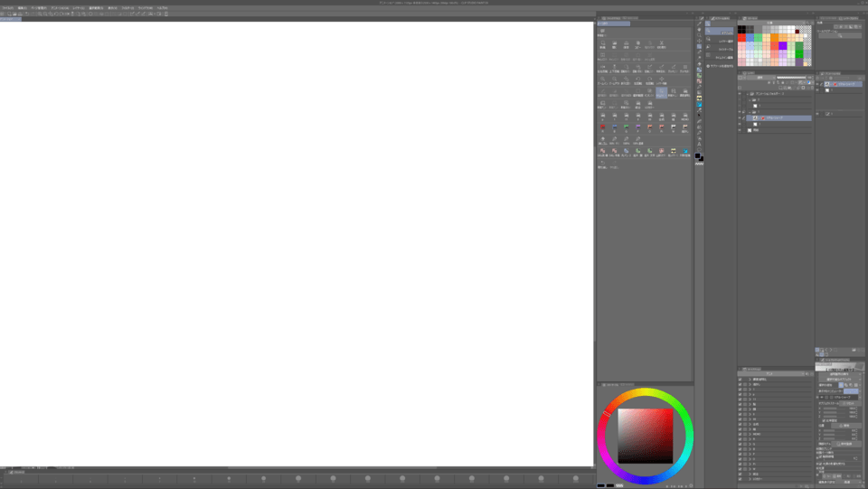Toggle eye of selected cel in animation cels panel
The width and height of the screenshot is (868, 489).
click(818, 84)
